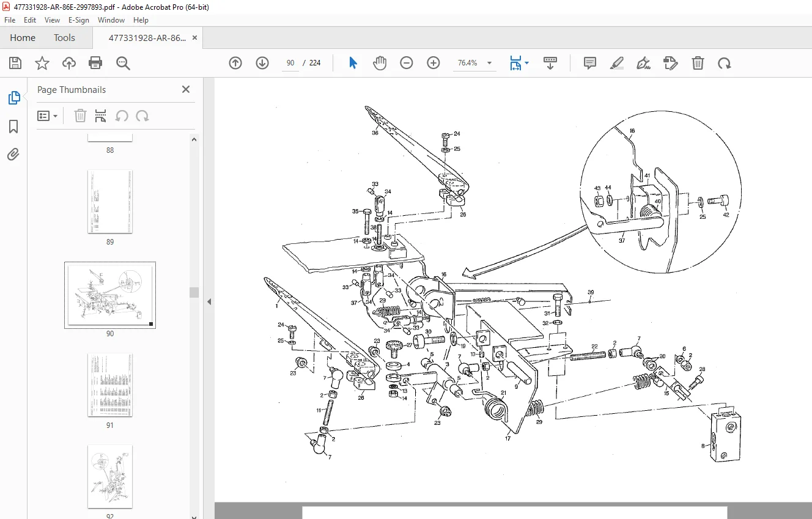This screenshot has height=519, width=812.
Task: Select the page 89 thumbnail
Action: coord(110,202)
